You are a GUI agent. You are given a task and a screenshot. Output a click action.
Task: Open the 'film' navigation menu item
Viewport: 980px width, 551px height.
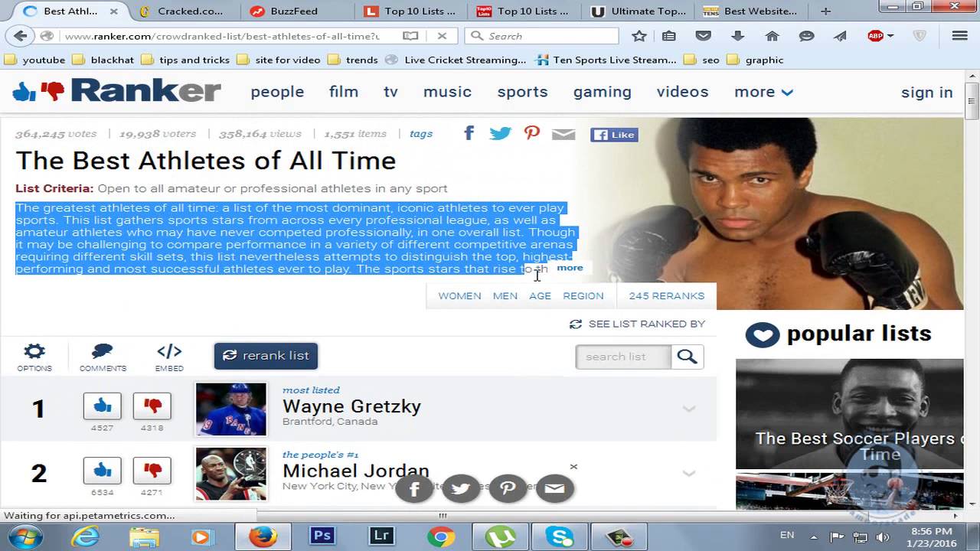click(x=344, y=92)
